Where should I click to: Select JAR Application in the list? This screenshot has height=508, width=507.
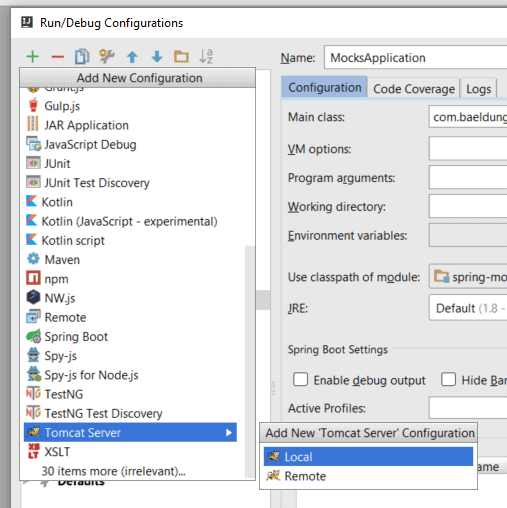[130, 125]
